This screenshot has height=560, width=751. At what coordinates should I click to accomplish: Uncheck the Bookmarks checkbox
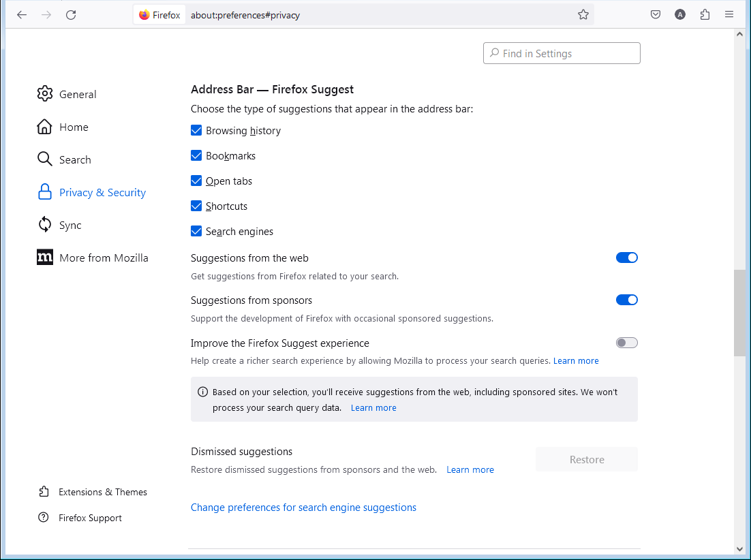196,155
